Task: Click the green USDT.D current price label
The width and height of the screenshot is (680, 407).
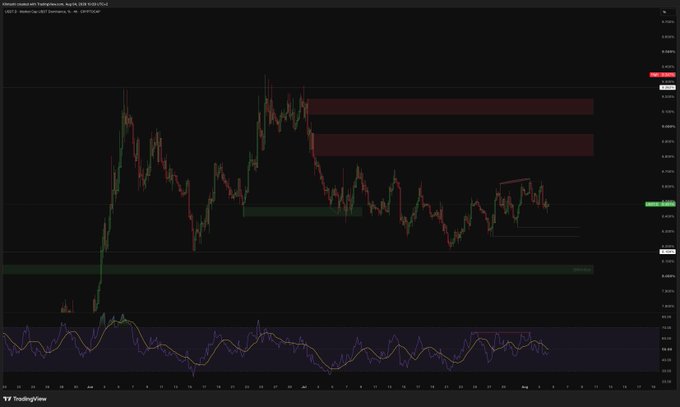Action: [660, 204]
